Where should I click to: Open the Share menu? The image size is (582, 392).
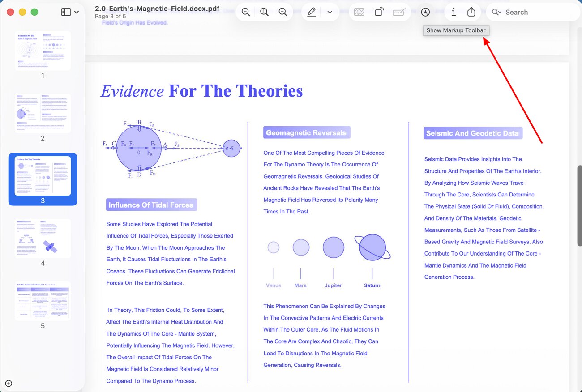pyautogui.click(x=471, y=12)
